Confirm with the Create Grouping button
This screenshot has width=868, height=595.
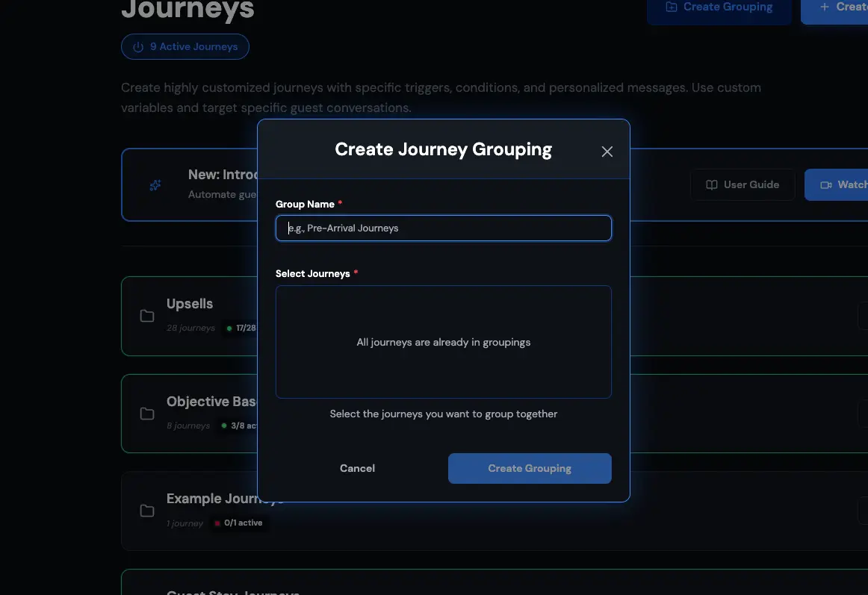pos(530,468)
